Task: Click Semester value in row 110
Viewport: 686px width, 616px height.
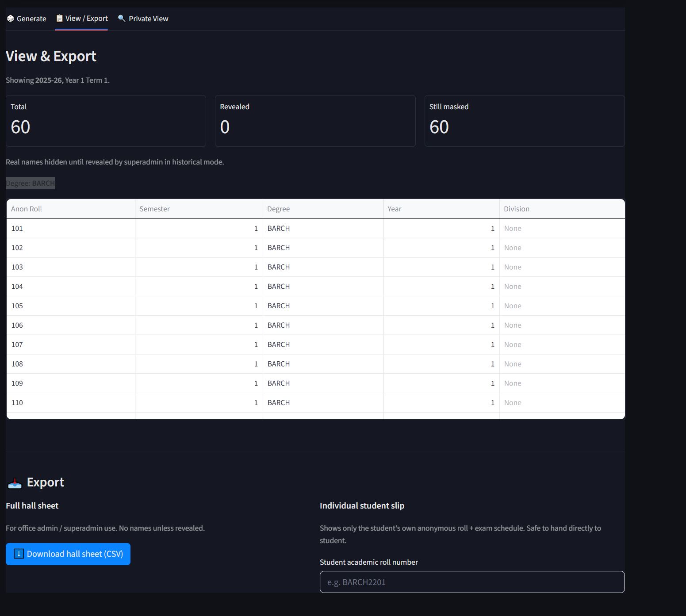Action: (199, 403)
